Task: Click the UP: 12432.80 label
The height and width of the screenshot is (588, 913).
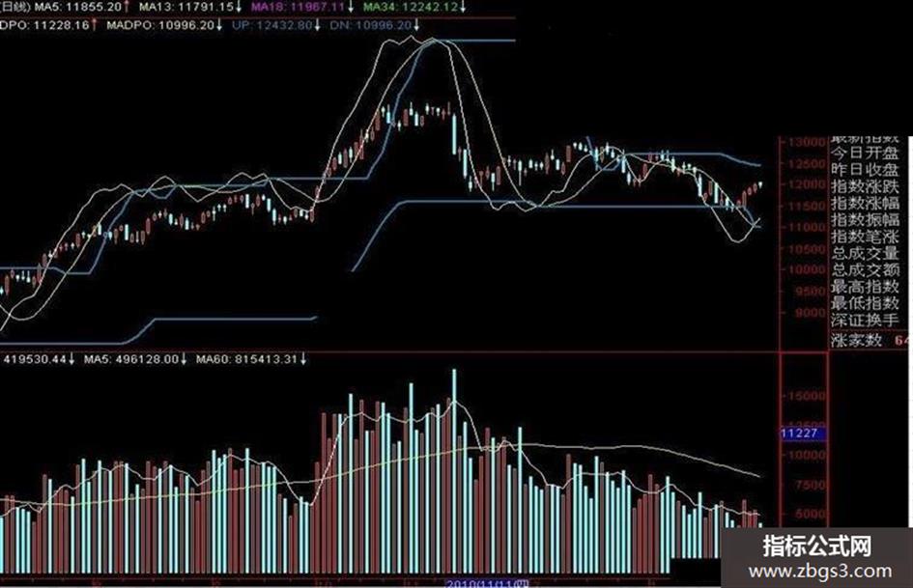Action: click(x=276, y=25)
